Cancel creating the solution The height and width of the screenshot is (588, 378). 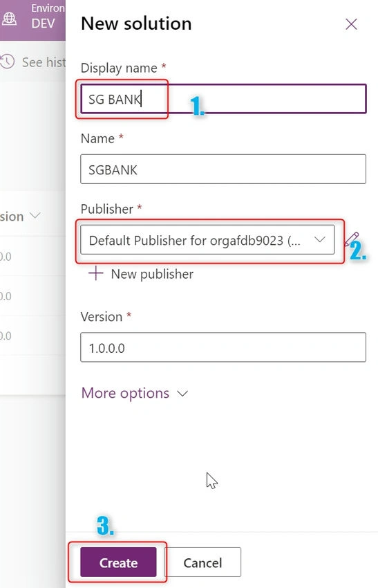coord(202,562)
